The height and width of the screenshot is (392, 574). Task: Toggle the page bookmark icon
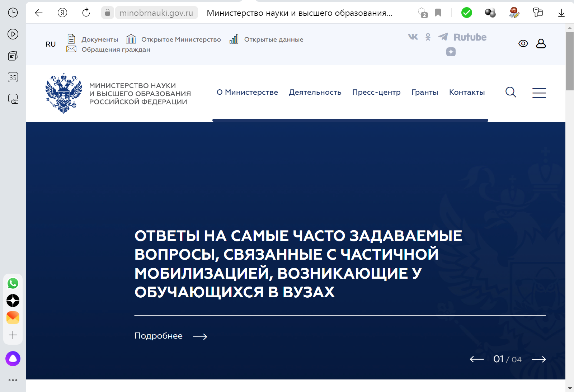(438, 13)
